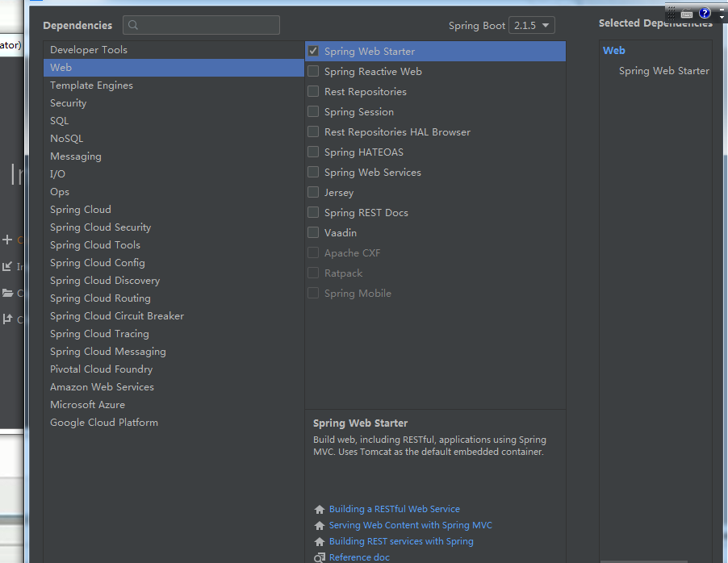728x563 pixels.
Task: Select Google Cloud Platform category
Action: [174, 423]
